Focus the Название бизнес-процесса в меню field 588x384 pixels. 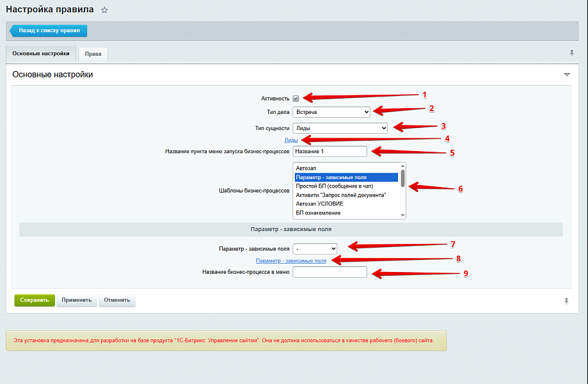pyautogui.click(x=330, y=272)
